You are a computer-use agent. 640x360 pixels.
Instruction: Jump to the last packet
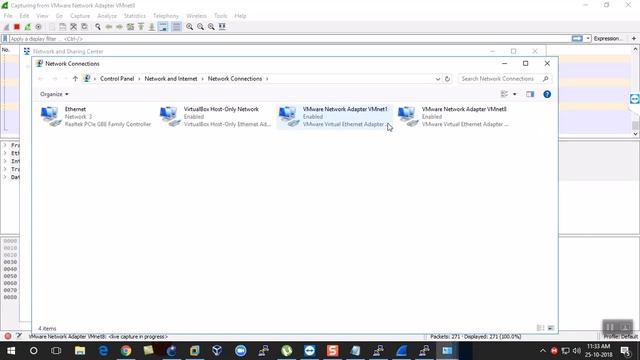[x=151, y=27]
